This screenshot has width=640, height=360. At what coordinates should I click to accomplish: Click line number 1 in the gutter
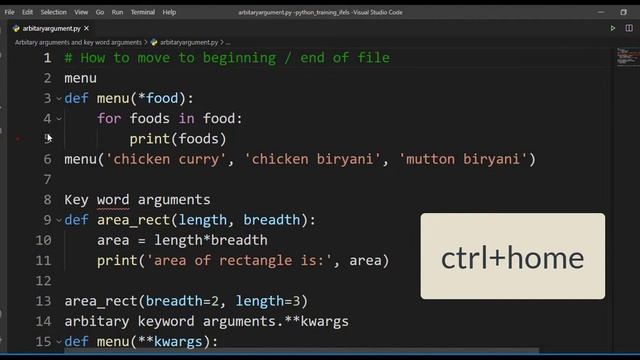[47, 58]
